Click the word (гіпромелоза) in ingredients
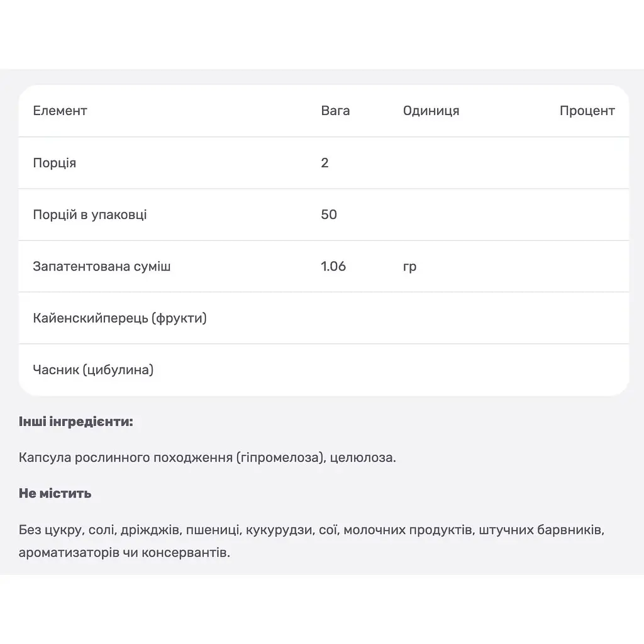 280,458
